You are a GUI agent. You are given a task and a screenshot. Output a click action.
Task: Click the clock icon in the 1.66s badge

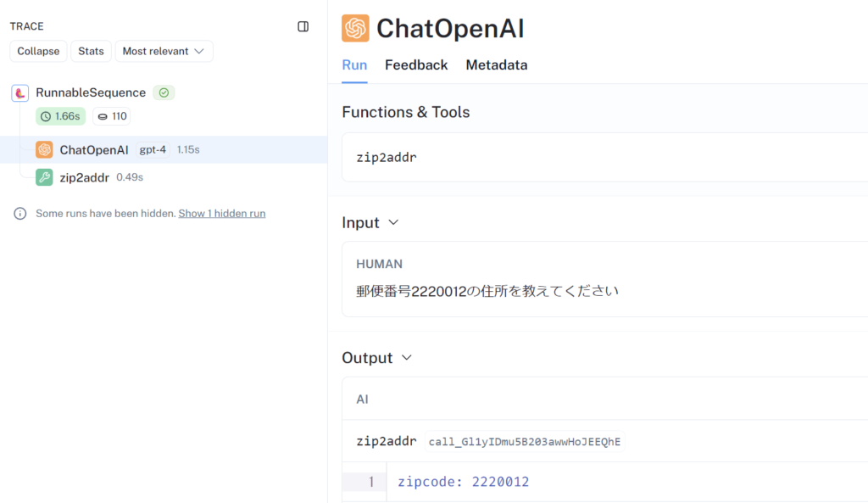46,116
